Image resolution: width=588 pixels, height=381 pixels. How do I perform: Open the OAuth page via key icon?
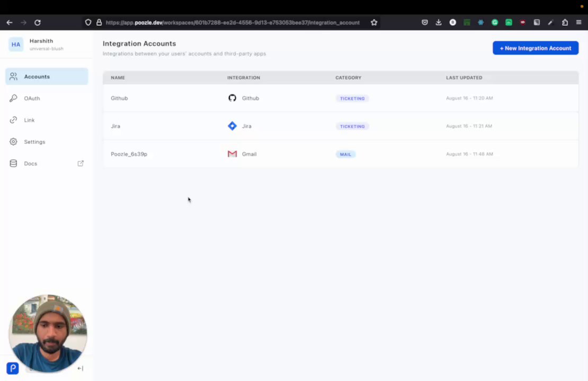13,98
